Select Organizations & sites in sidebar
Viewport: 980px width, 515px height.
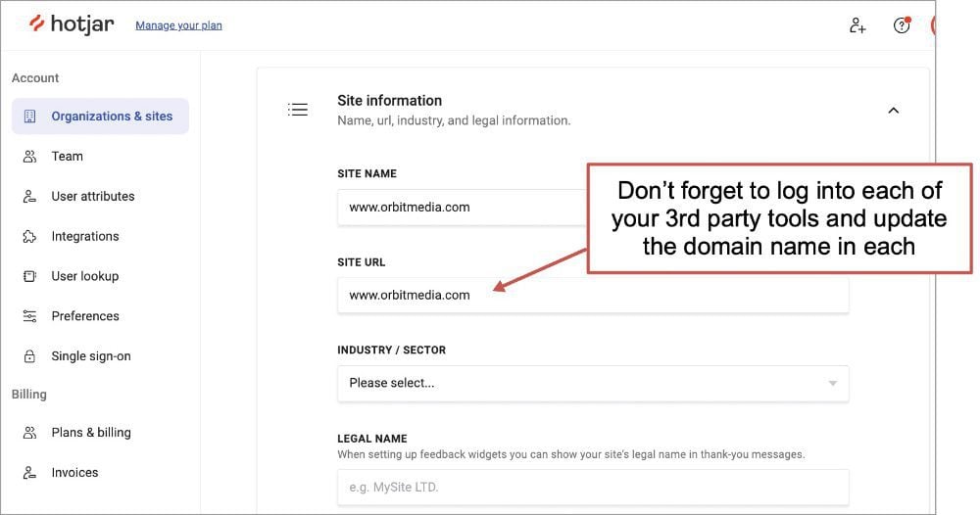(x=100, y=117)
